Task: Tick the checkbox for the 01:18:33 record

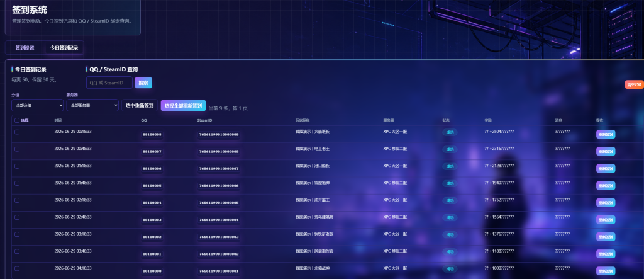Action: point(17,166)
